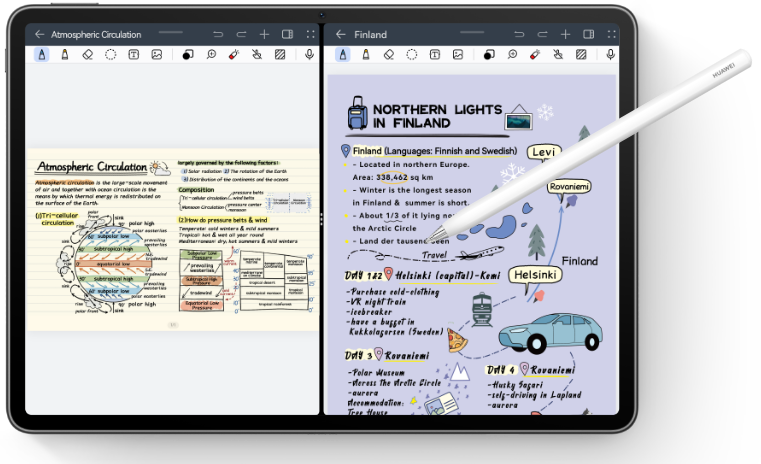Insert a text box in Atmospheric Circulation note
Screen dimensions: 761x464
(133, 54)
